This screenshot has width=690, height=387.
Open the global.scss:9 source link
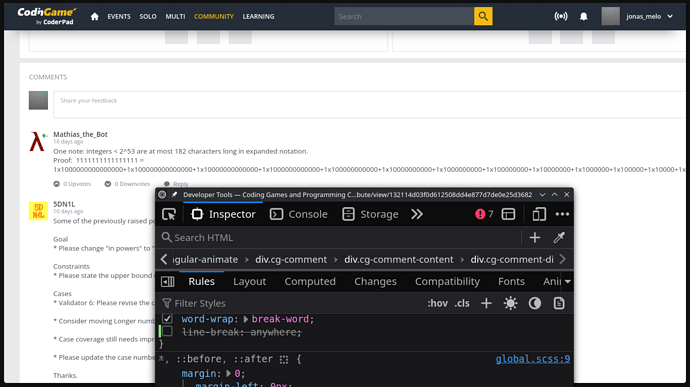coord(532,359)
